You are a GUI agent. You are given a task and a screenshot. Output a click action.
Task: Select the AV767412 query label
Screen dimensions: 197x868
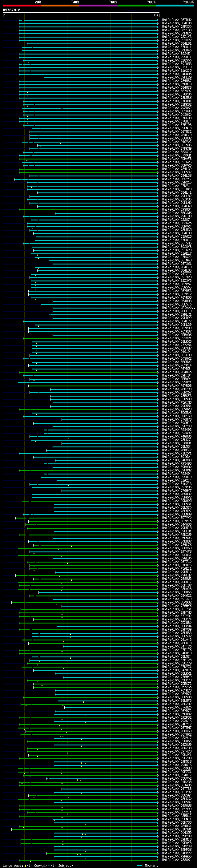point(11,10)
